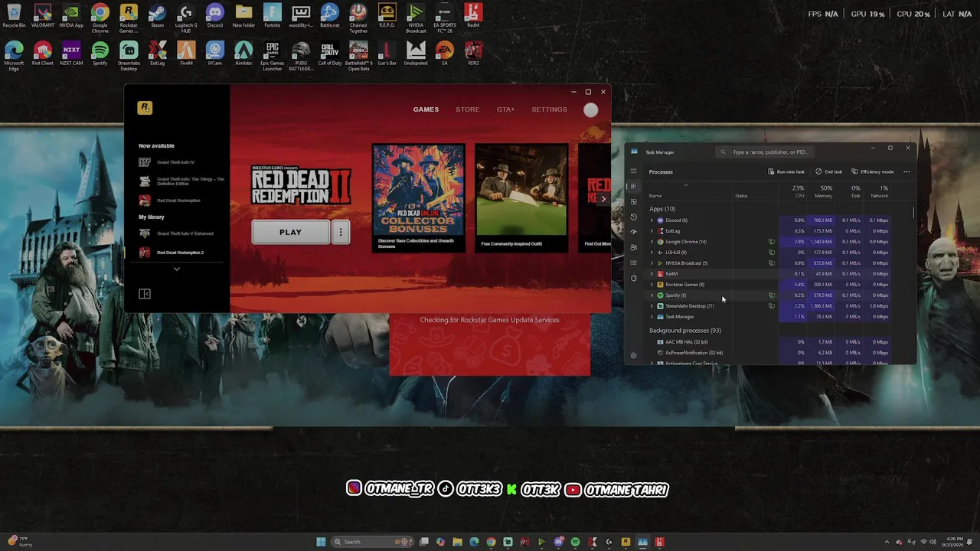Screen dimensions: 980x551
Task: Open the RDR2 desktop shortcut
Action: point(473,54)
